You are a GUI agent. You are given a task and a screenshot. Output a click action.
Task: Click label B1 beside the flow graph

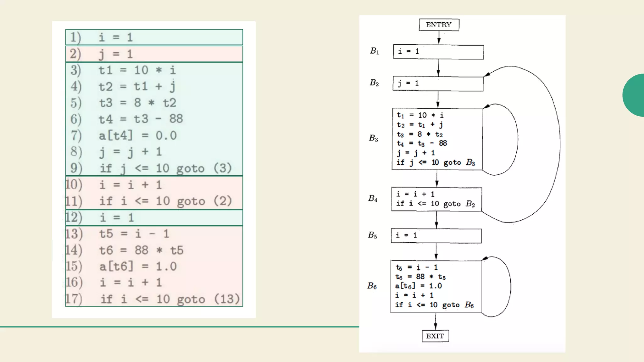coord(375,51)
